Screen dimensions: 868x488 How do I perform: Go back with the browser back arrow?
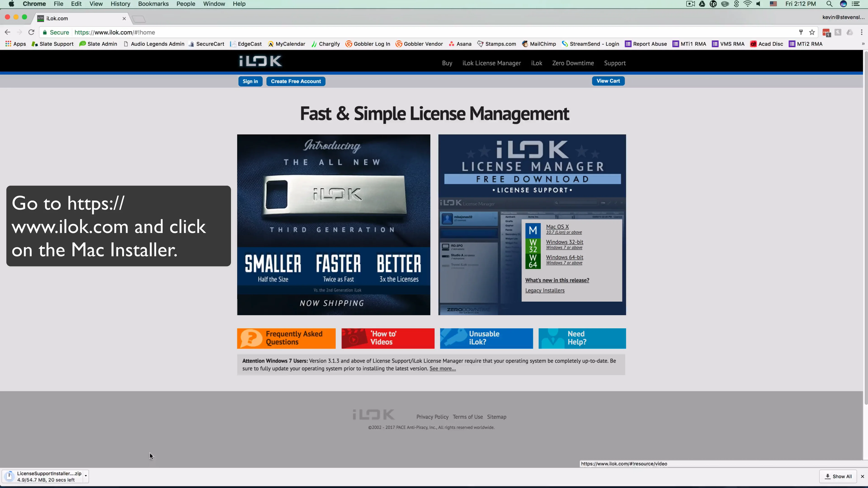pyautogui.click(x=7, y=32)
